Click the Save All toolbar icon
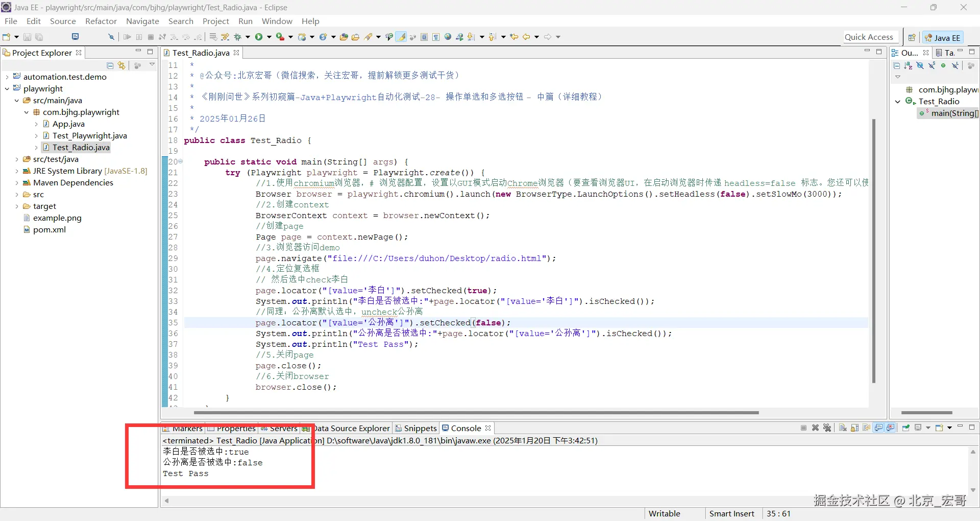The image size is (980, 521). 39,37
